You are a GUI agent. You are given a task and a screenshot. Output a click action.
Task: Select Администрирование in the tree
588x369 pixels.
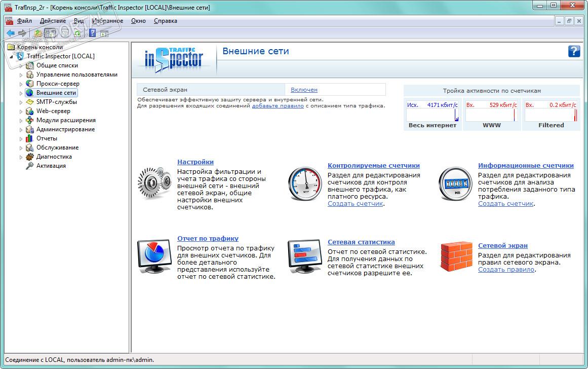click(65, 129)
